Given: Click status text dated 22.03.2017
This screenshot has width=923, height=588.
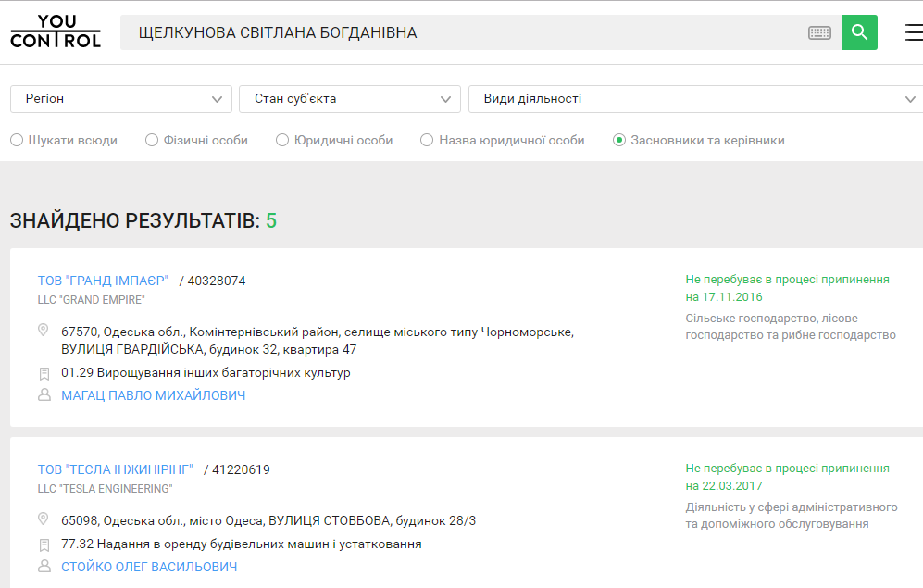Looking at the screenshot, I should [787, 477].
